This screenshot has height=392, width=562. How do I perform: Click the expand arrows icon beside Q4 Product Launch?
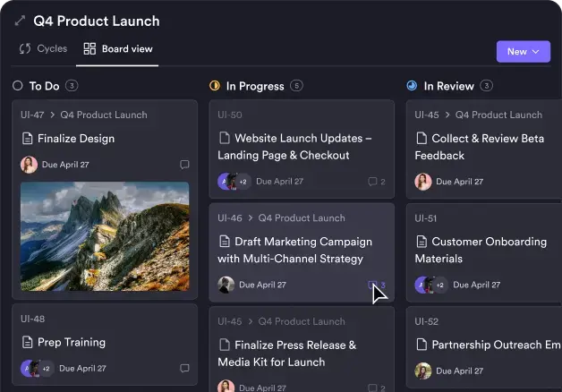20,21
